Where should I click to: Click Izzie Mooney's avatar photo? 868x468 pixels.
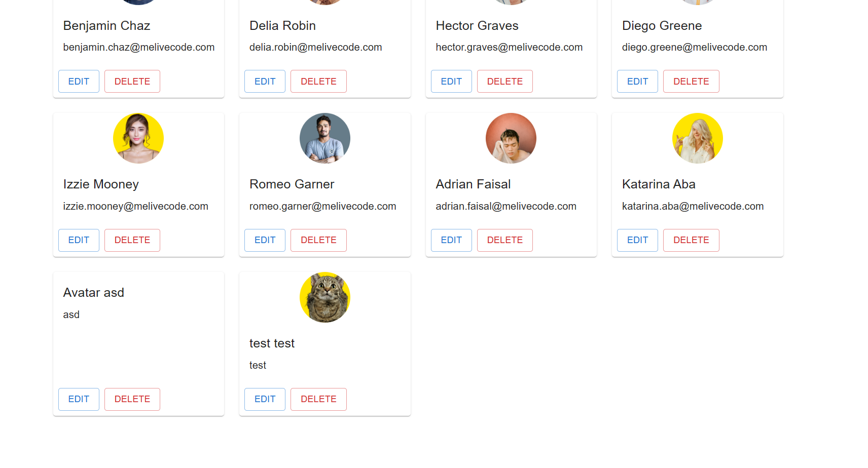point(138,138)
